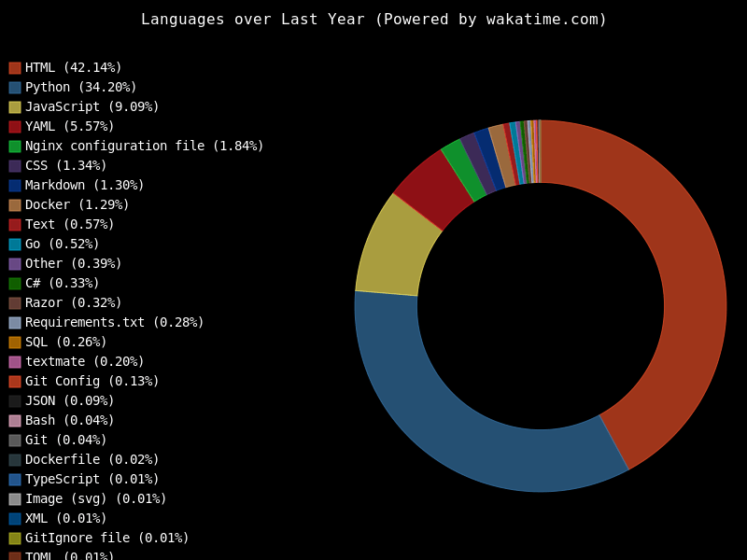Click the HTML legend color swatch
This screenshot has height=560, width=747.
(x=15, y=68)
